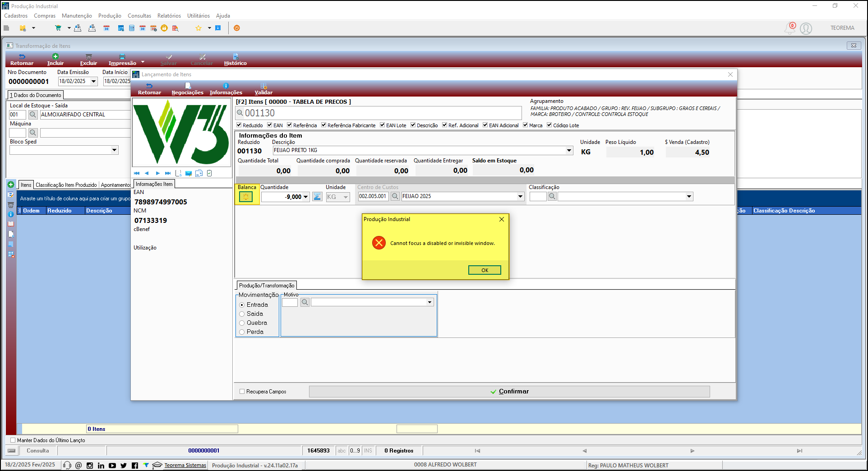Toggle the EAN Lote checkbox
The height and width of the screenshot is (471, 868).
point(383,125)
